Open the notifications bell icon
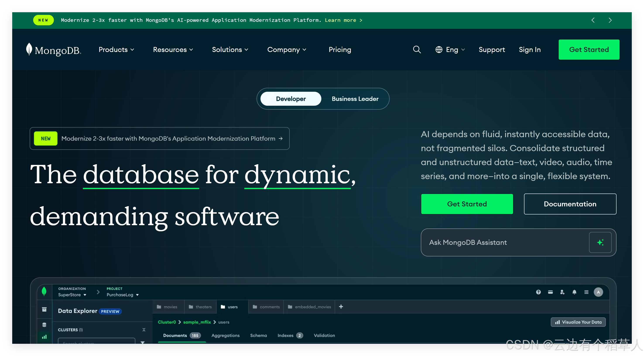This screenshot has width=644, height=356. point(574,292)
